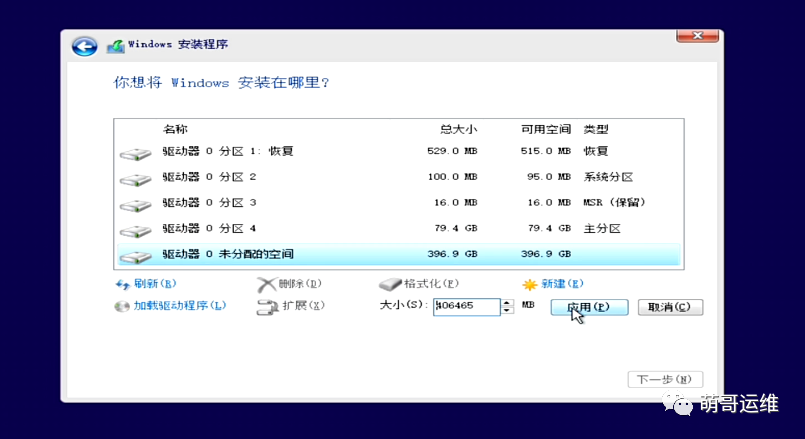Click total size value 396.9 GB
The image size is (805, 439).
(452, 254)
